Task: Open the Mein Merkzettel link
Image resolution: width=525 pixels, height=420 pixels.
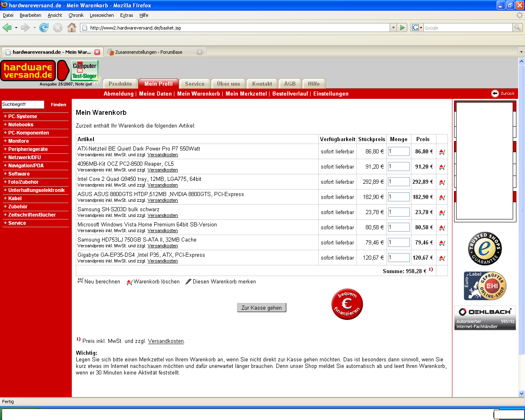Action: coord(246,94)
